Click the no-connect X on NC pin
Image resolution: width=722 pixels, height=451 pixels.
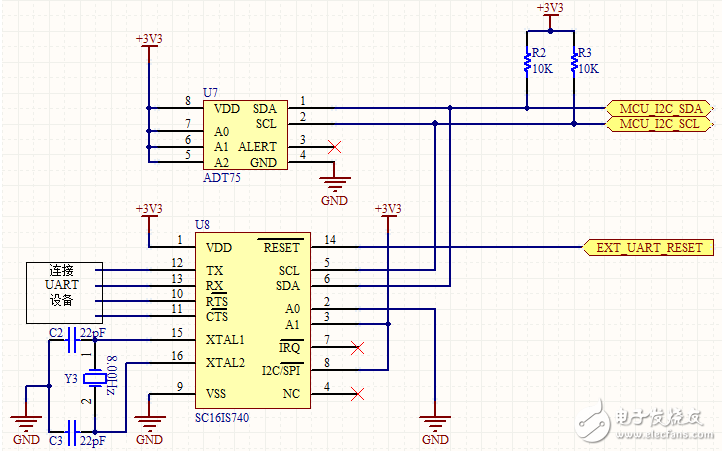[357, 393]
